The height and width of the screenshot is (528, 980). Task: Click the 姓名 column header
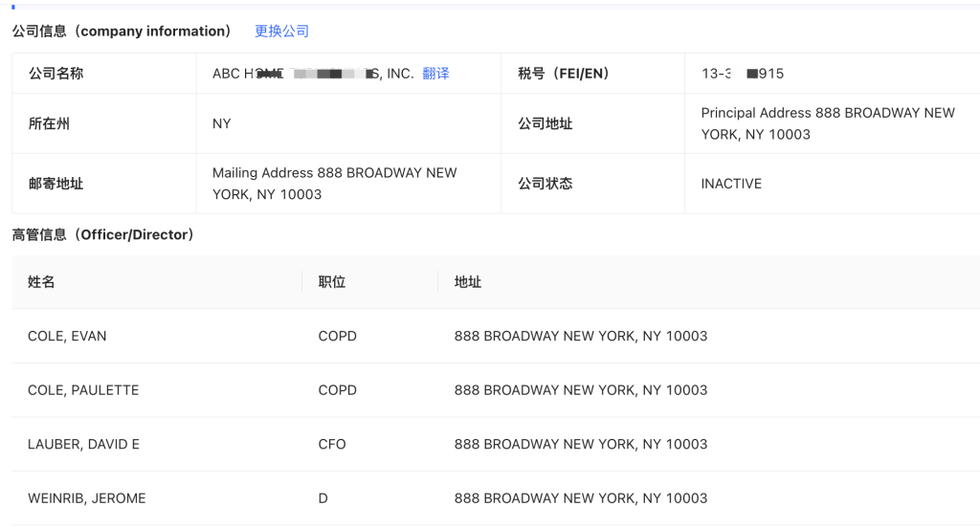(x=41, y=282)
